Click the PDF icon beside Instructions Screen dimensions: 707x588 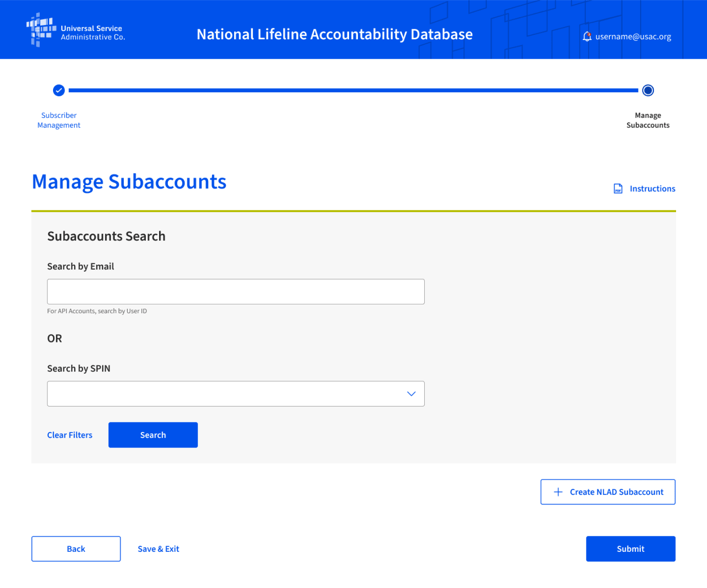pos(618,189)
